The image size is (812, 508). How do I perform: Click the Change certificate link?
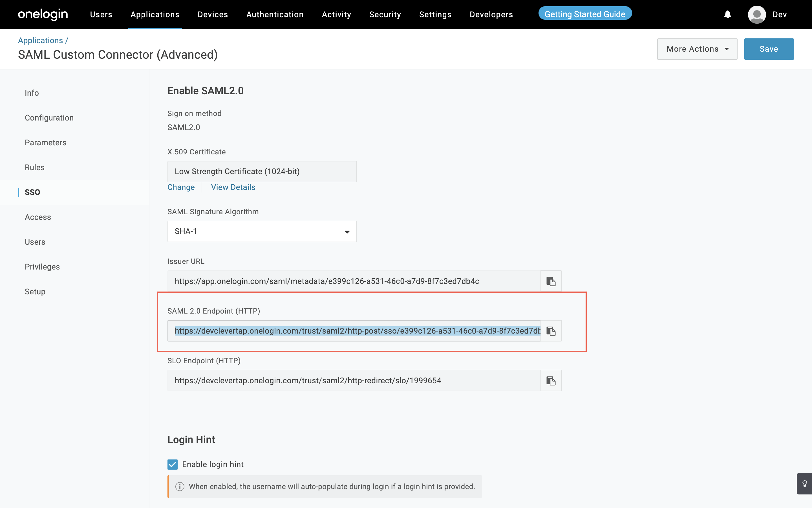pos(181,187)
